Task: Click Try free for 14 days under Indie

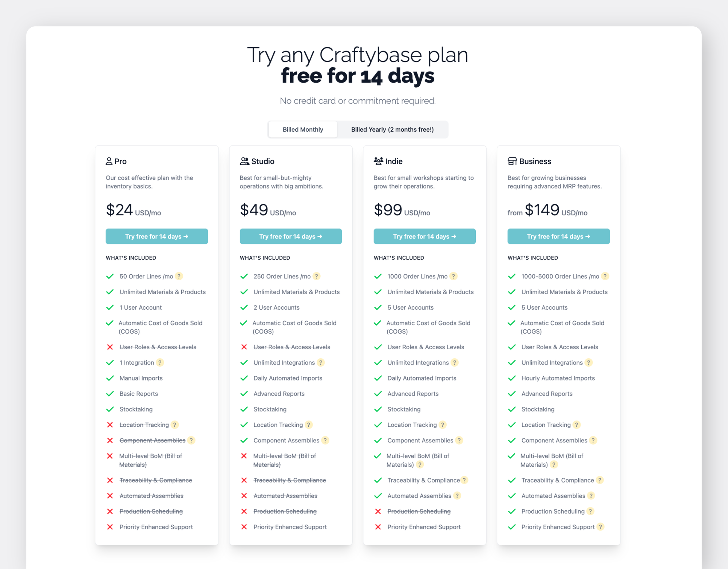Action: click(425, 236)
